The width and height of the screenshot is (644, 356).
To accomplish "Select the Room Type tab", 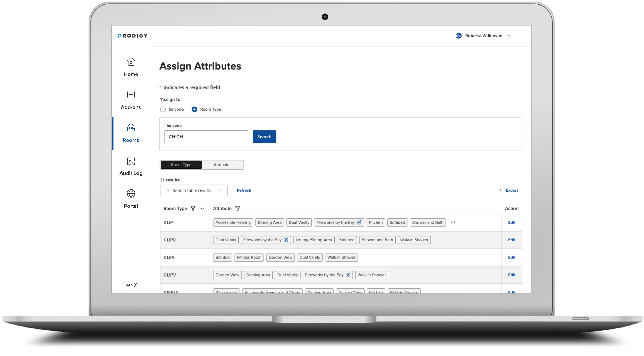I will click(181, 165).
